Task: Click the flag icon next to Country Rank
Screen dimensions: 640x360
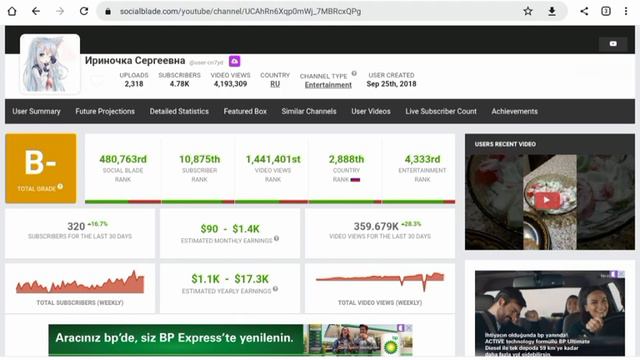Action: pyautogui.click(x=355, y=180)
